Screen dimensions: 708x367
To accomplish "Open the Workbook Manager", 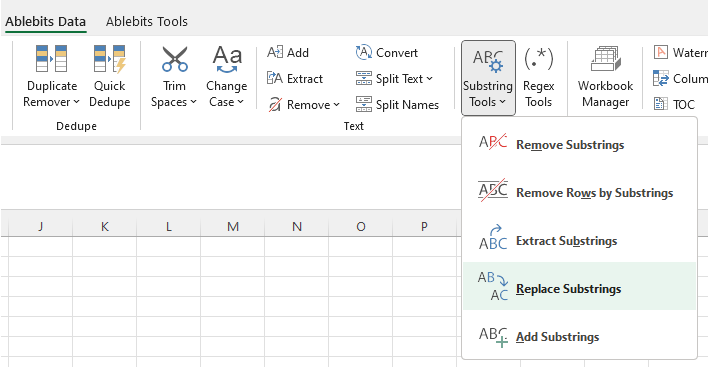I will 606,77.
